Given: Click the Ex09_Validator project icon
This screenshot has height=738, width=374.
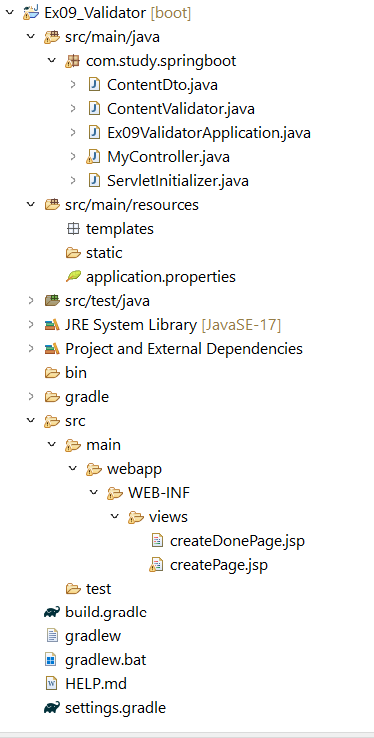Looking at the screenshot, I should pos(31,13).
